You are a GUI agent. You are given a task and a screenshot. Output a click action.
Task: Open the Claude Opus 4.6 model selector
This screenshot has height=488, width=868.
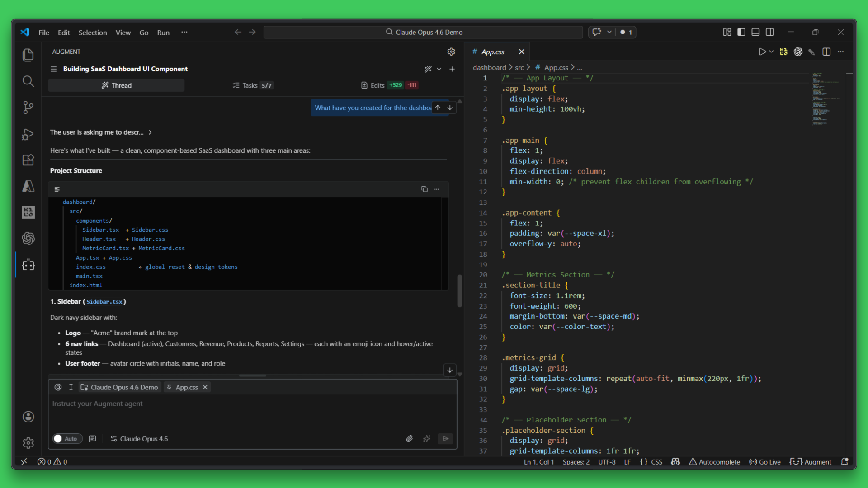pos(140,439)
